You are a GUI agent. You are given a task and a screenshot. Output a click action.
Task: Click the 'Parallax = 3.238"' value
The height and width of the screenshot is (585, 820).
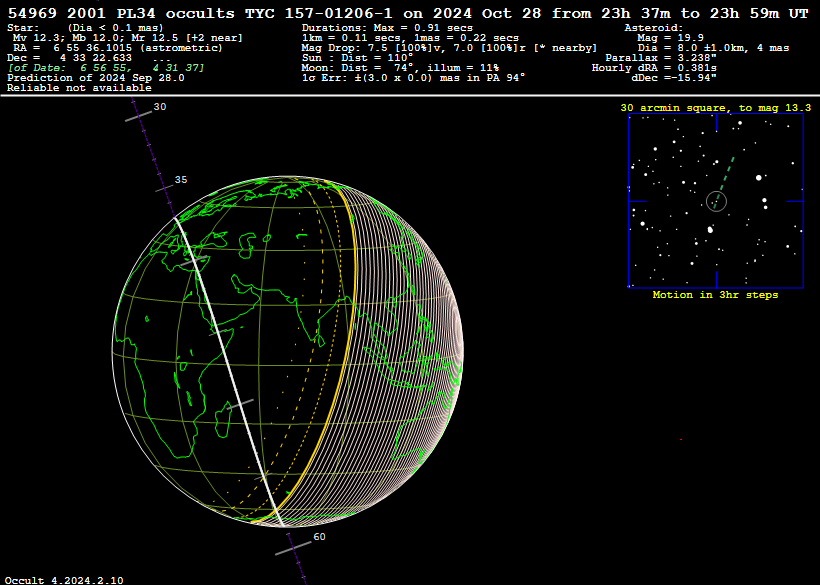click(660, 58)
